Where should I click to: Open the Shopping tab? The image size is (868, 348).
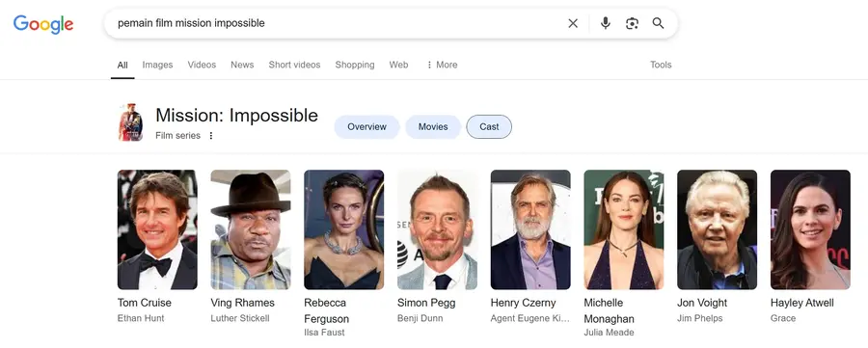click(355, 65)
